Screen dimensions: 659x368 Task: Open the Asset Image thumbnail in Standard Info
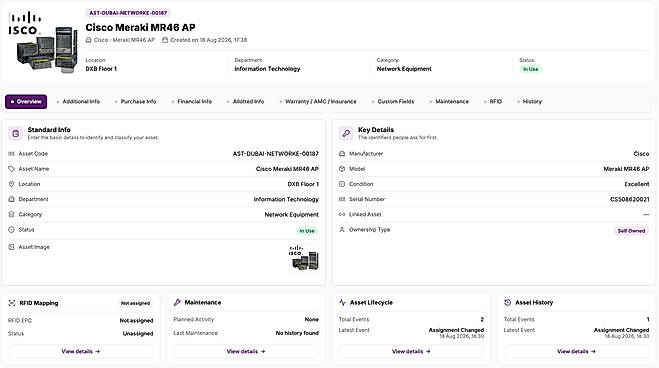tap(303, 257)
